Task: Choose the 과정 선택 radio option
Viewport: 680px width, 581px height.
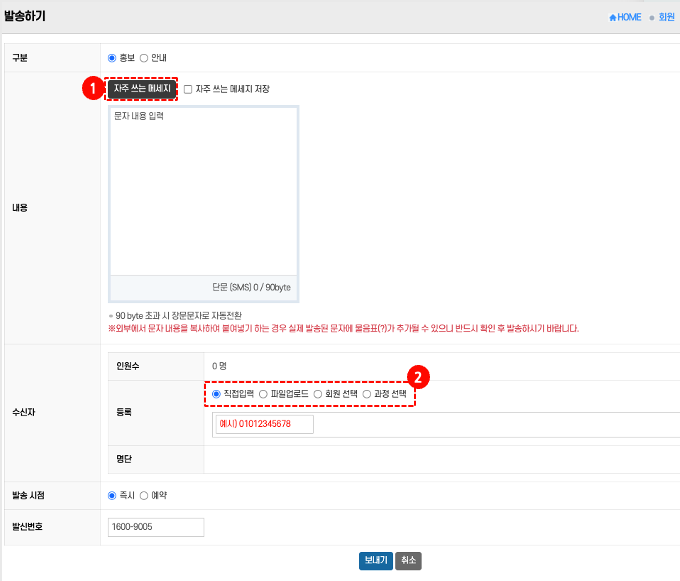Action: pyautogui.click(x=366, y=394)
